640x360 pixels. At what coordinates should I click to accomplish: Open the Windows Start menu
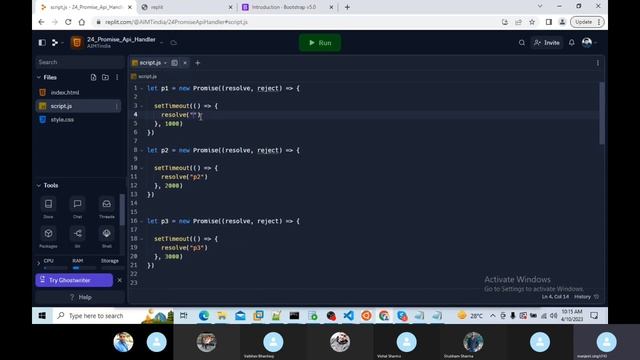click(x=42, y=316)
